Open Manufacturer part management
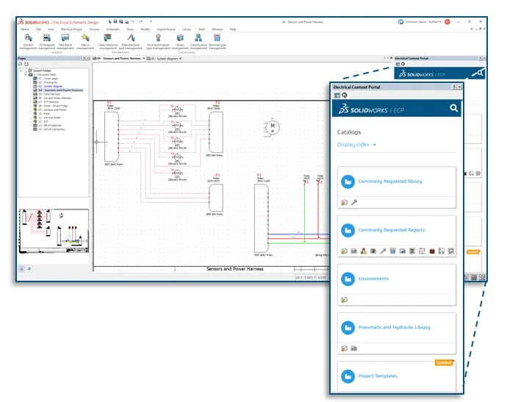 131,40
